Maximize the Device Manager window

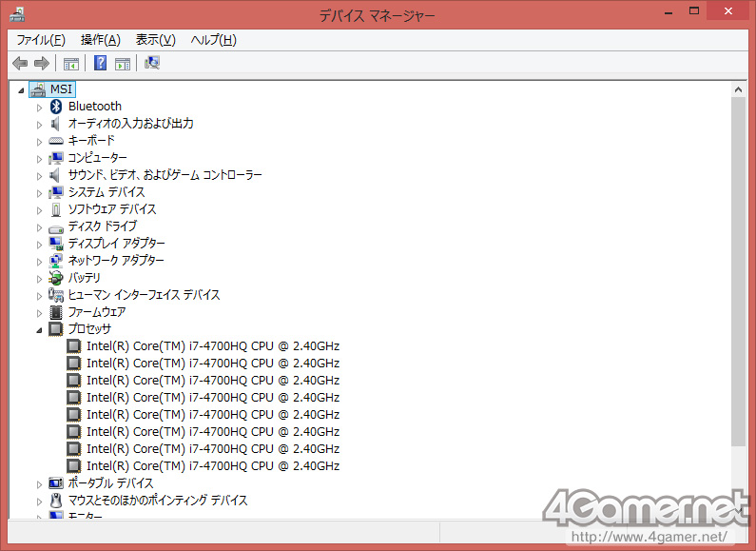[694, 11]
